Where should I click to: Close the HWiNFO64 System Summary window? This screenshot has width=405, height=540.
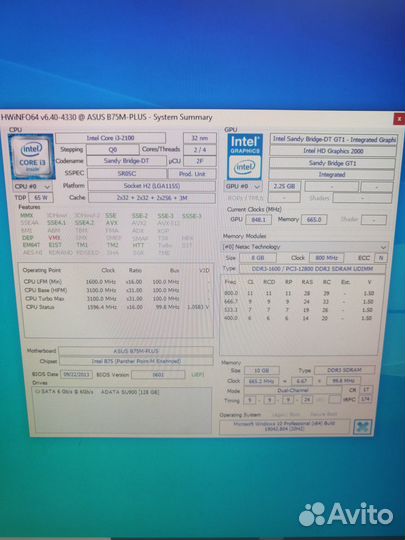click(399, 119)
